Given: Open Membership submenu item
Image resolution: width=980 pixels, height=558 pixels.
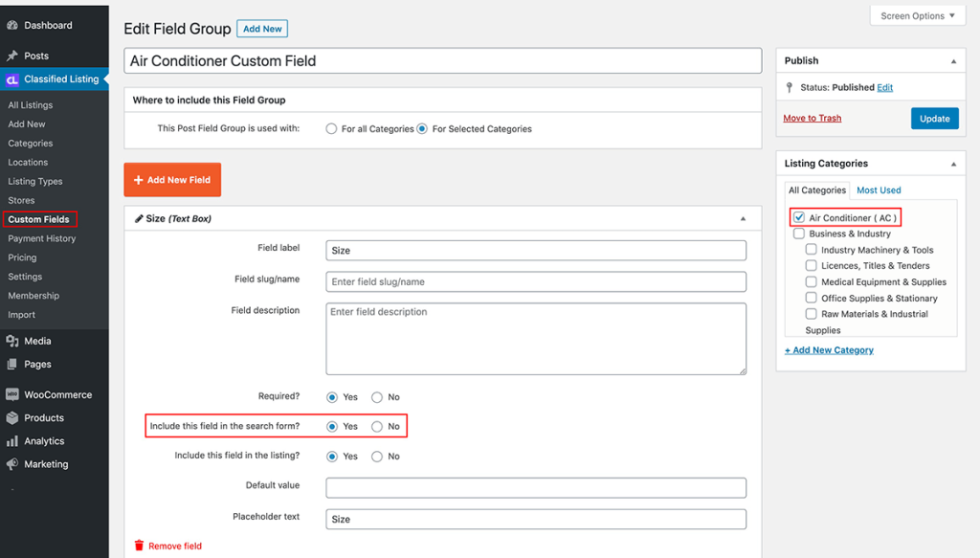Looking at the screenshot, I should click(x=33, y=296).
